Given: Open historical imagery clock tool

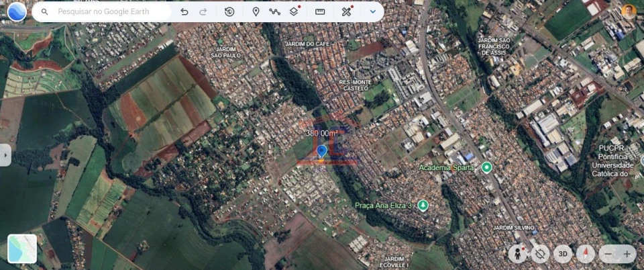Looking at the screenshot, I should click(229, 11).
